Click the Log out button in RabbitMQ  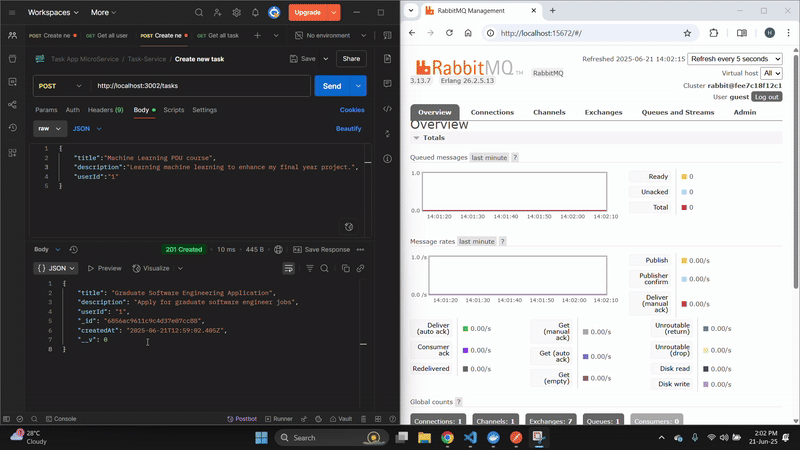tap(767, 97)
